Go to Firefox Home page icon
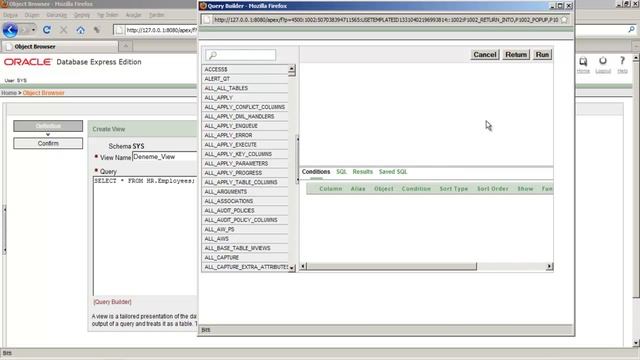Screen dimensions: 640x360 point(80,30)
